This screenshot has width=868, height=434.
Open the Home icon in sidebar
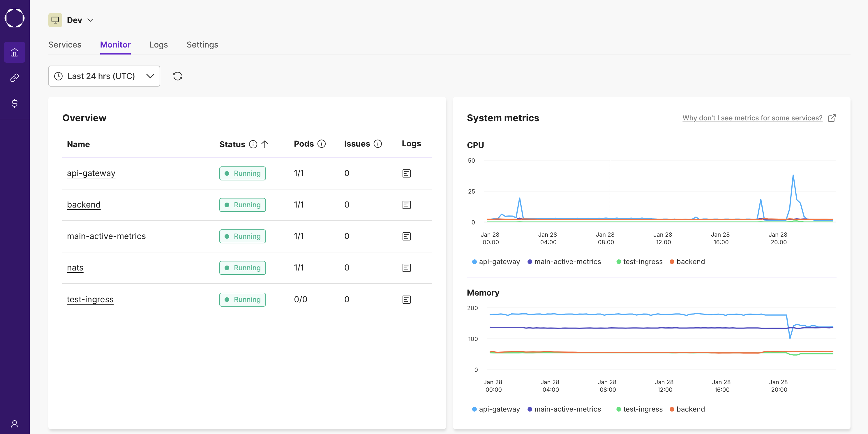click(15, 52)
